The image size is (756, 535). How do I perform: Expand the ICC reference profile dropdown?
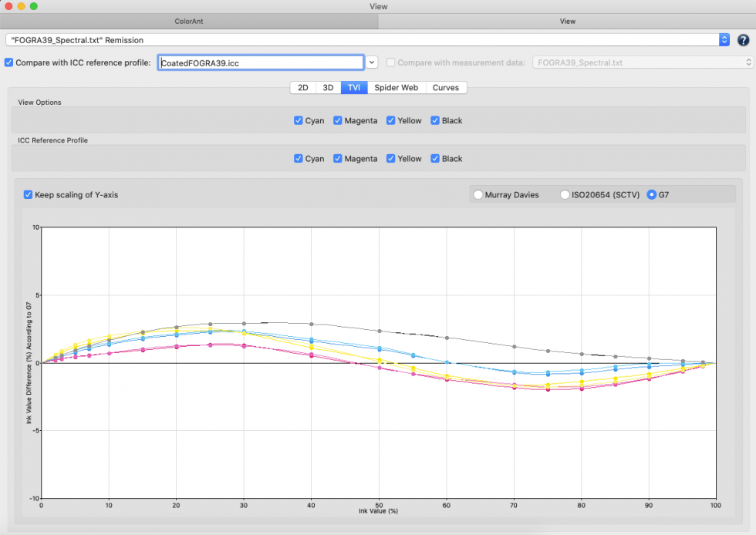click(371, 62)
